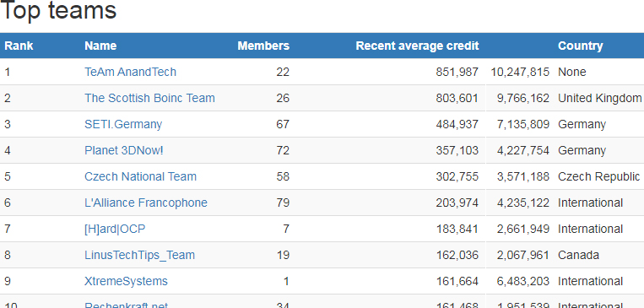Select the United Kingdom country cell

(599, 98)
